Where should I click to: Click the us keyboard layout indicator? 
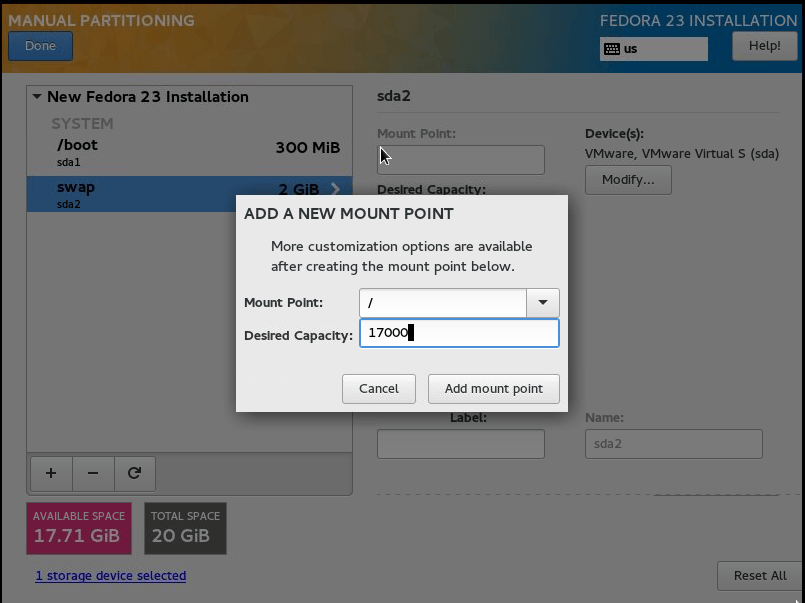654,49
